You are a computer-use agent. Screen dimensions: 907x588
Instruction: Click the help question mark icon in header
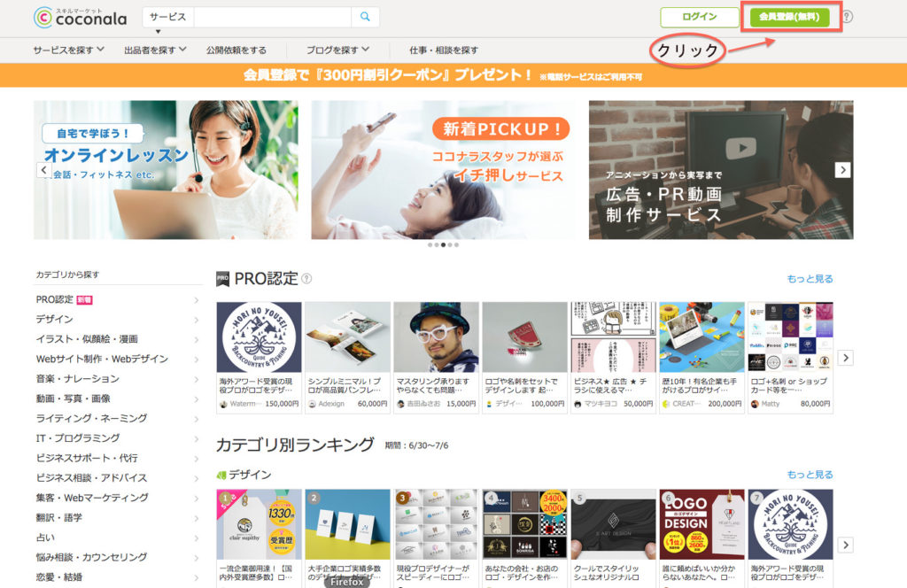[848, 17]
